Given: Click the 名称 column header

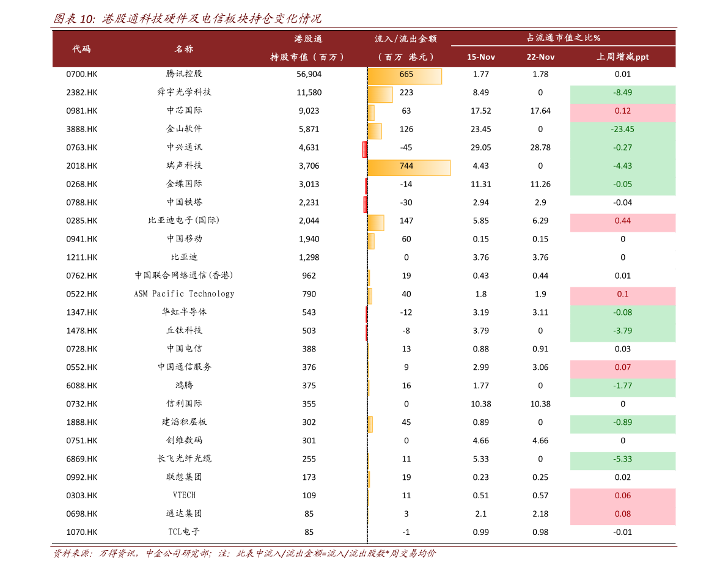Looking at the screenshot, I should (x=185, y=49).
